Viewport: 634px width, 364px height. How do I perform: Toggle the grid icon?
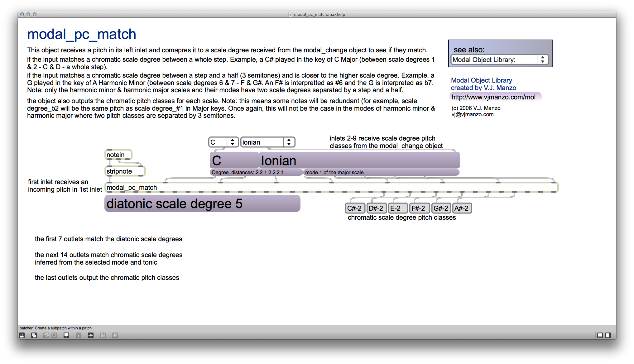tap(103, 335)
